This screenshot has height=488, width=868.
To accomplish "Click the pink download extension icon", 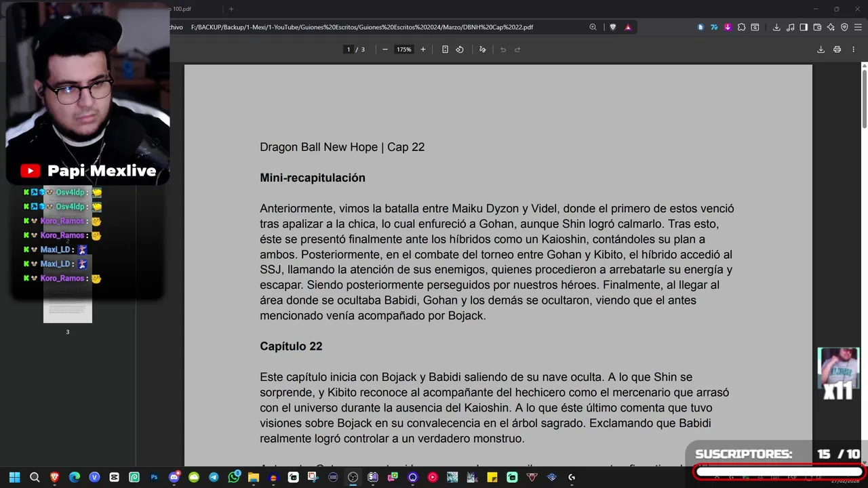I will 728,27.
